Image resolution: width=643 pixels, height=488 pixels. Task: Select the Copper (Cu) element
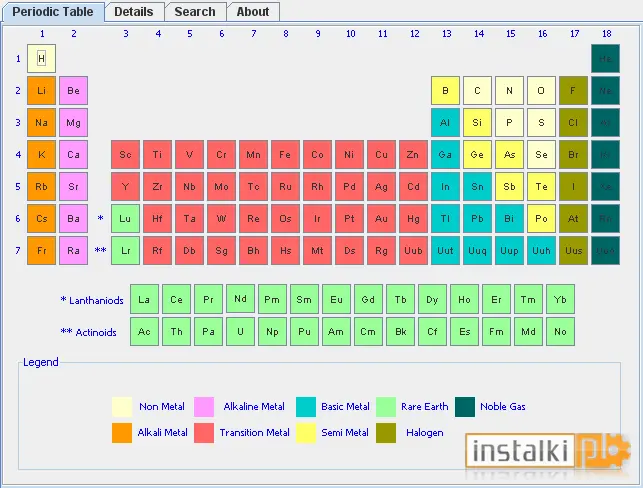(x=381, y=155)
